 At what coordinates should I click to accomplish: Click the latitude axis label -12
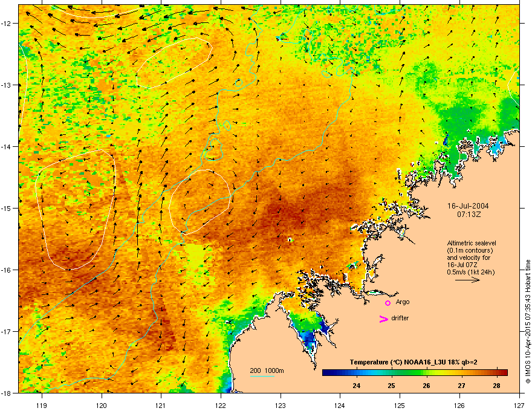7,24
